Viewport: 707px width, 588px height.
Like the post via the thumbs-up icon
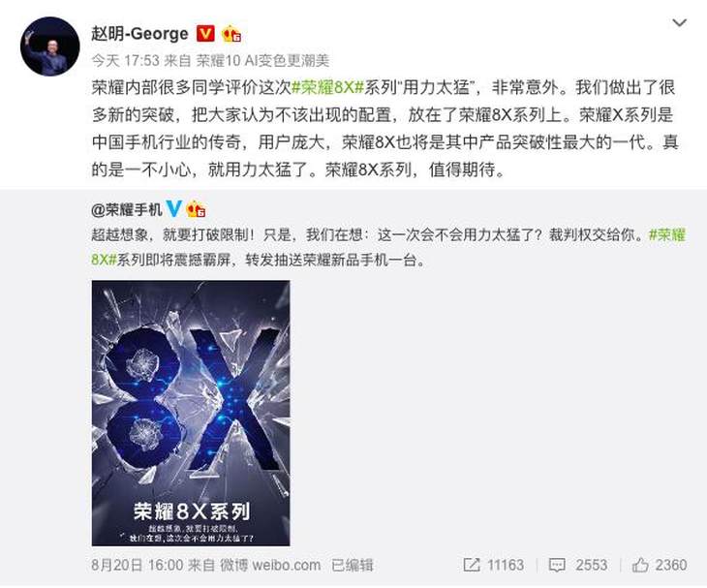640,565
